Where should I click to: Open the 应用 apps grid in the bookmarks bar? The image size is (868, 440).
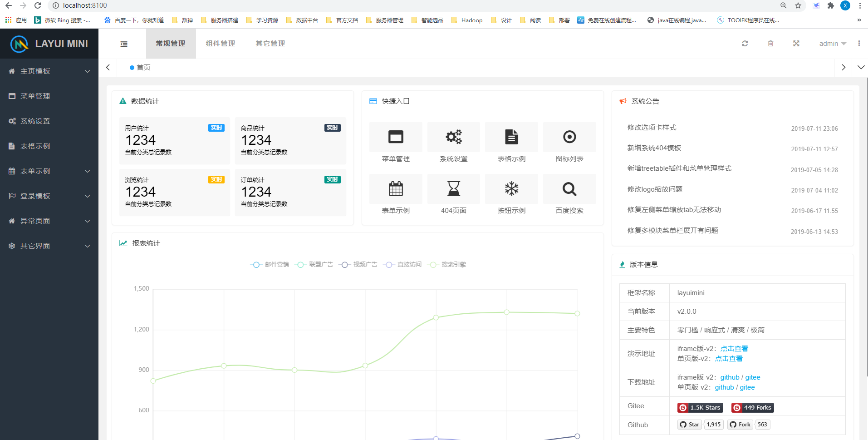point(16,20)
